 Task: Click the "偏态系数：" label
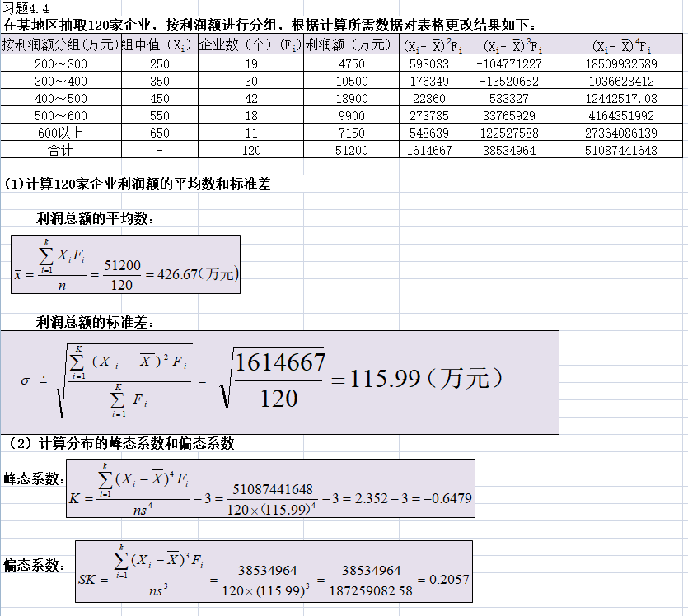pos(34,565)
